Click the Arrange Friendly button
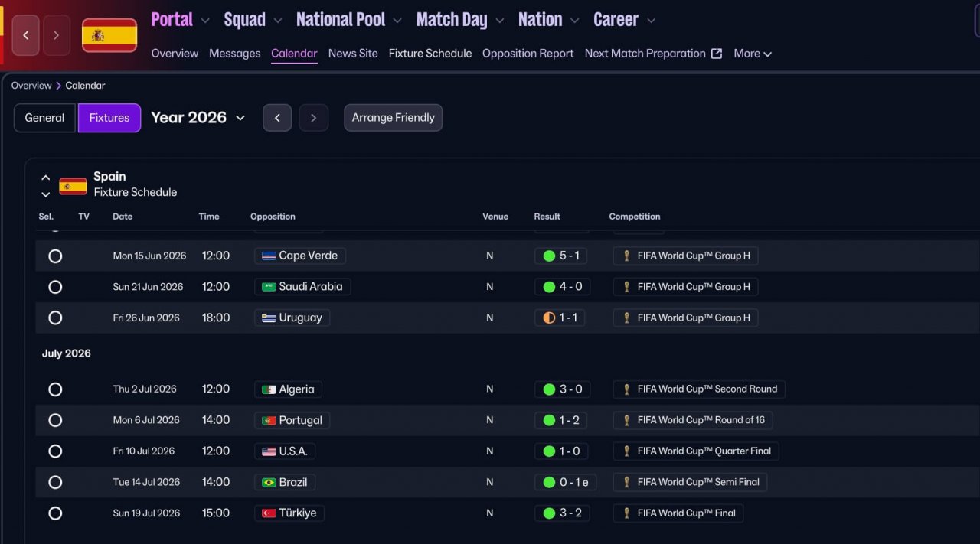 (x=393, y=118)
